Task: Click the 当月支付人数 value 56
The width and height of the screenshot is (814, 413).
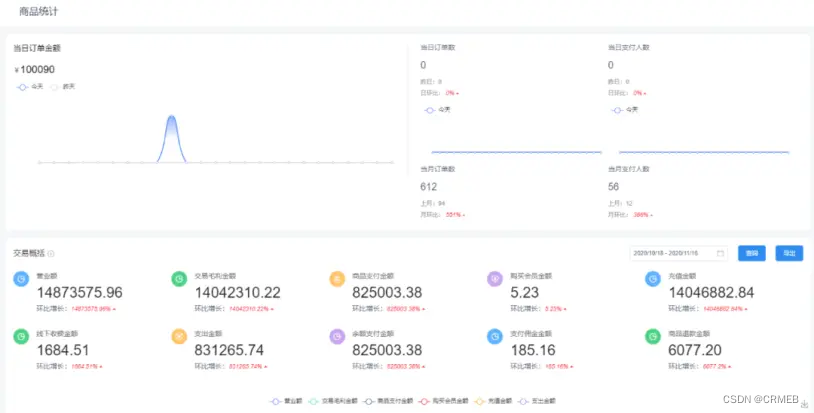Action: point(613,187)
